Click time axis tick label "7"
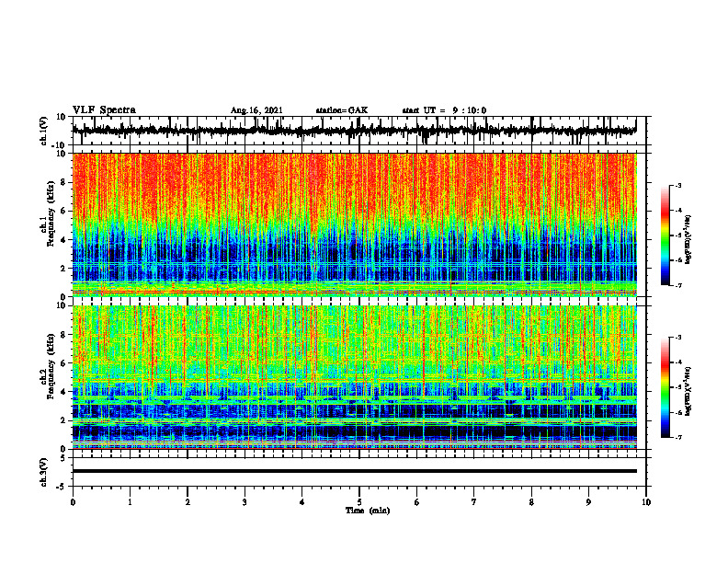Image resolution: width=728 pixels, height=563 pixels. point(474,502)
